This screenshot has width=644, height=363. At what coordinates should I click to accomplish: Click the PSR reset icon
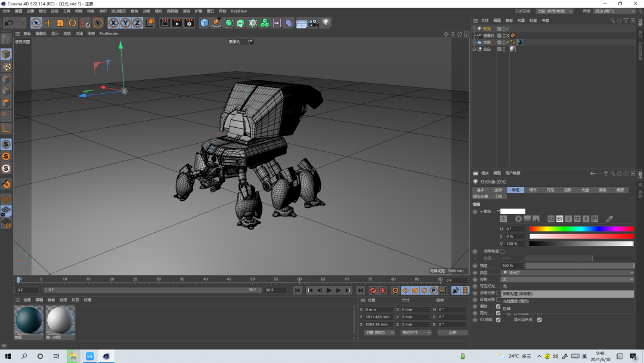[85, 23]
